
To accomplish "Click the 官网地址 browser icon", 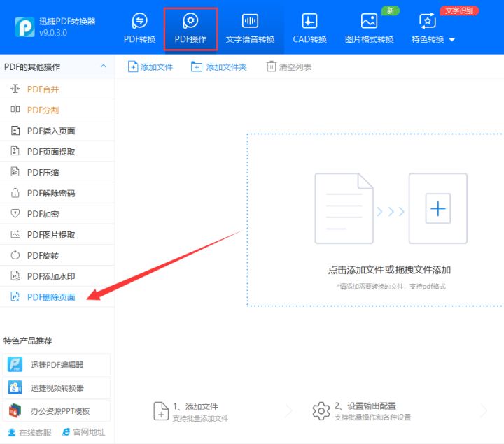I will [66, 432].
